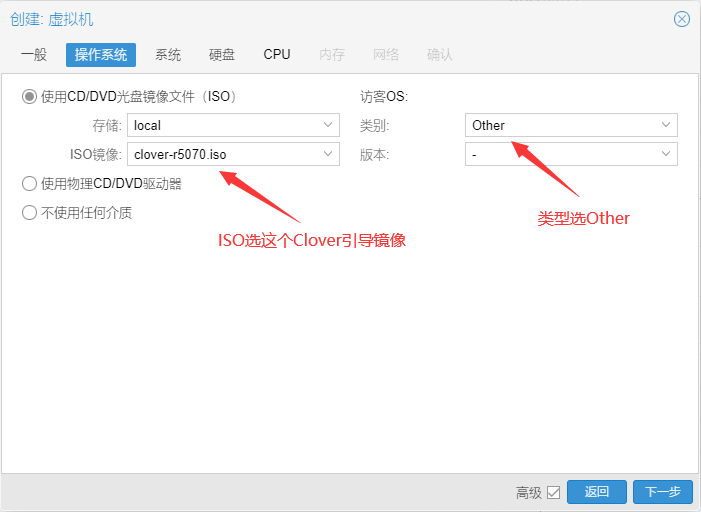Switch to the 一般 tab

34,54
